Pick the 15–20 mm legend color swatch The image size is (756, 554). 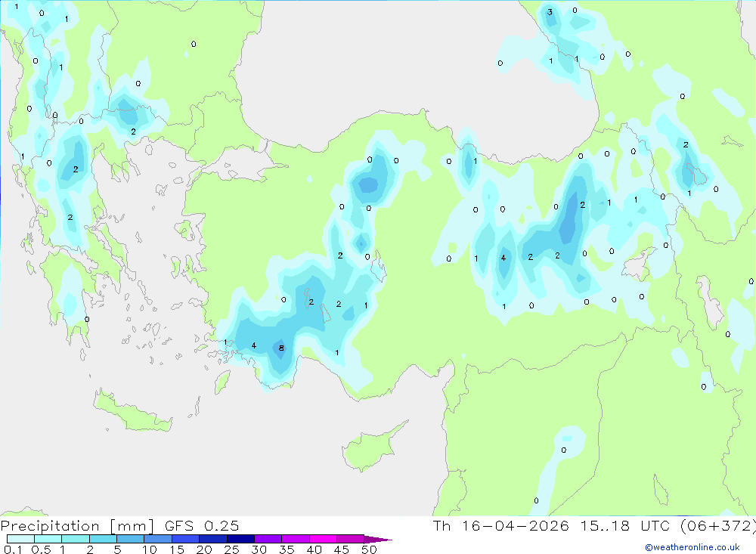pyautogui.click(x=185, y=539)
